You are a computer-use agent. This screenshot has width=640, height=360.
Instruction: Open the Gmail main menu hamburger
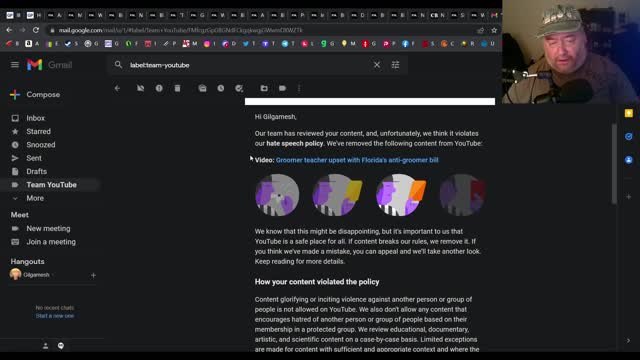[15, 65]
